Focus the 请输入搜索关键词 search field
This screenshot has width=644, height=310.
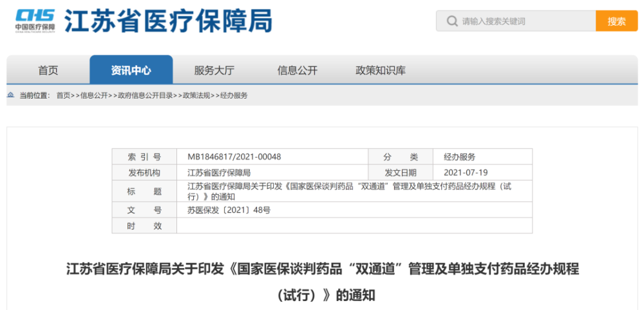tap(516, 21)
